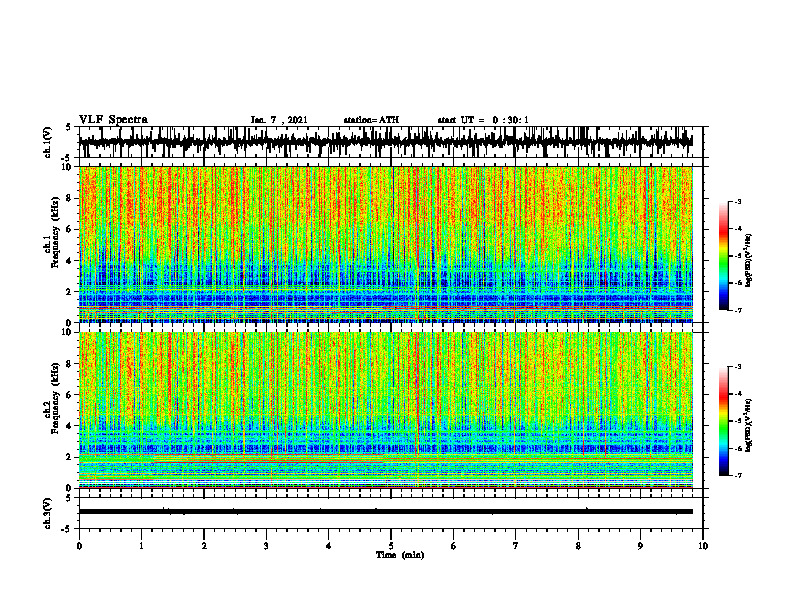Click the time axis tick label 3
792x612 pixels.
(266, 546)
